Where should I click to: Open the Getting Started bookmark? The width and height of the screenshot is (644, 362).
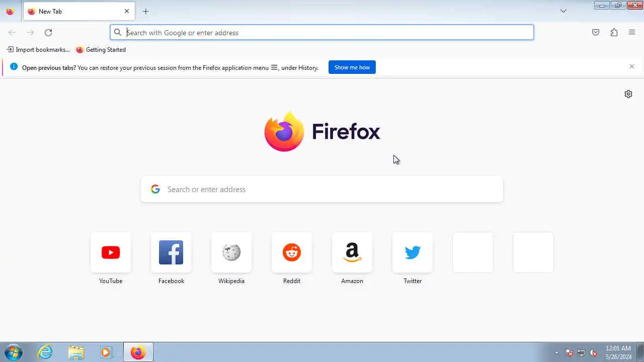[x=101, y=50]
